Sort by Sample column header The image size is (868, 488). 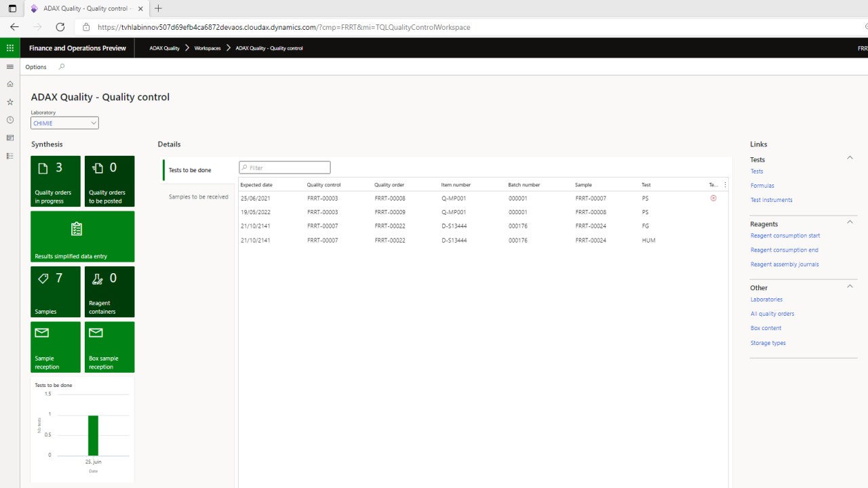coord(583,185)
